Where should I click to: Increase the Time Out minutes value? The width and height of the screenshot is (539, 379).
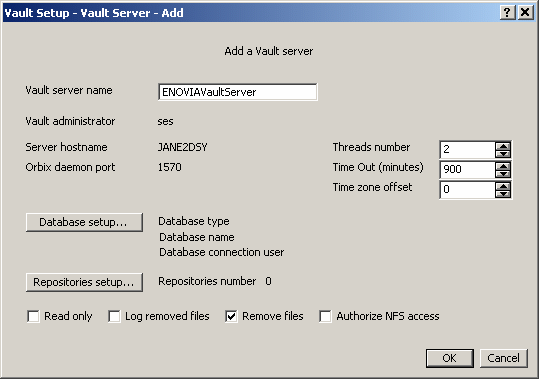point(503,166)
